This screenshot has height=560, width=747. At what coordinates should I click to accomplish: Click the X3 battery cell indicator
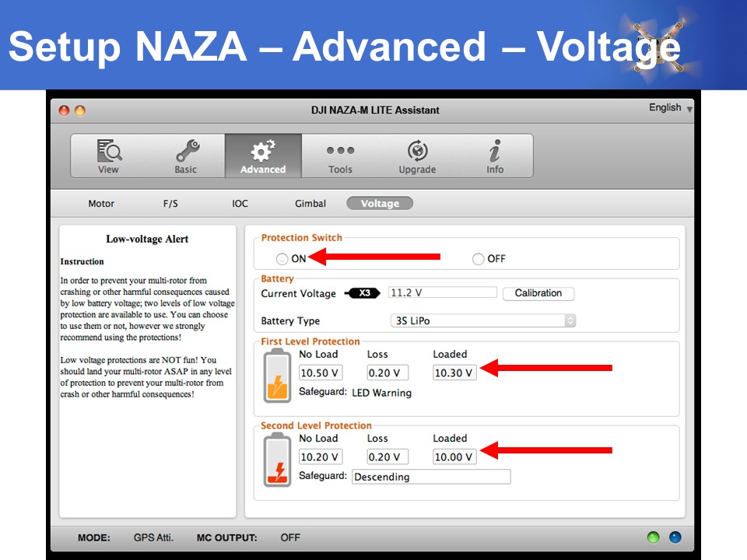(363, 293)
